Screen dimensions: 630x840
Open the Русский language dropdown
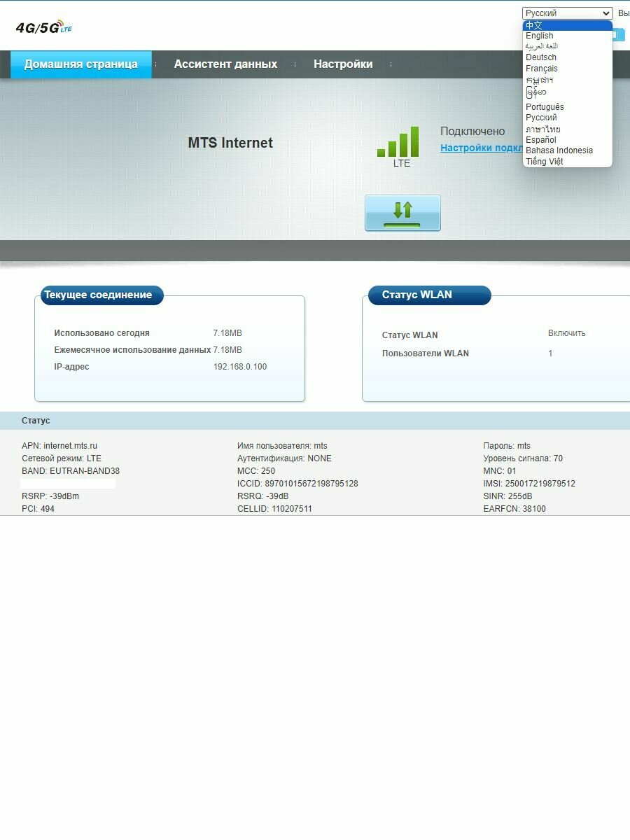567,13
